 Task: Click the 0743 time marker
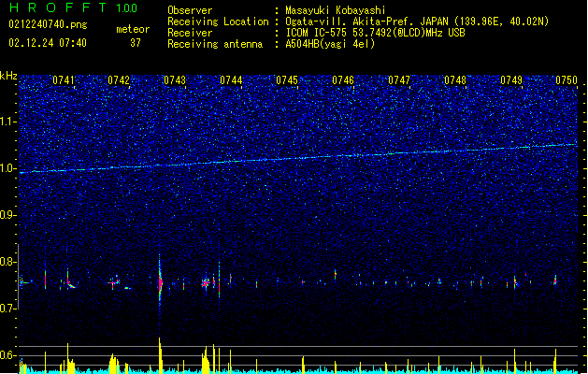pos(175,79)
